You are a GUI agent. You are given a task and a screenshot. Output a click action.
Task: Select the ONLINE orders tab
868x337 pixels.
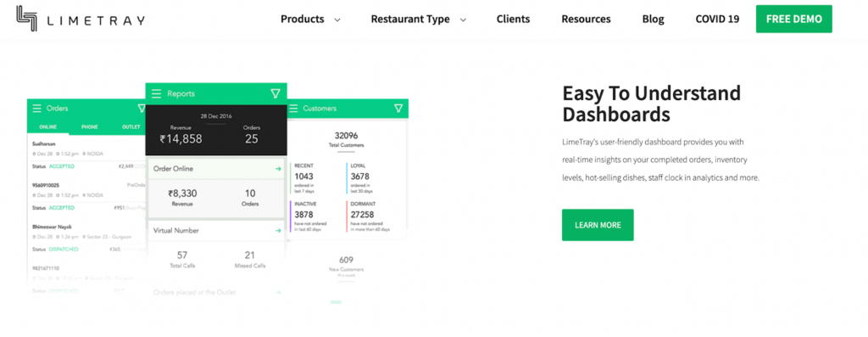(x=48, y=127)
